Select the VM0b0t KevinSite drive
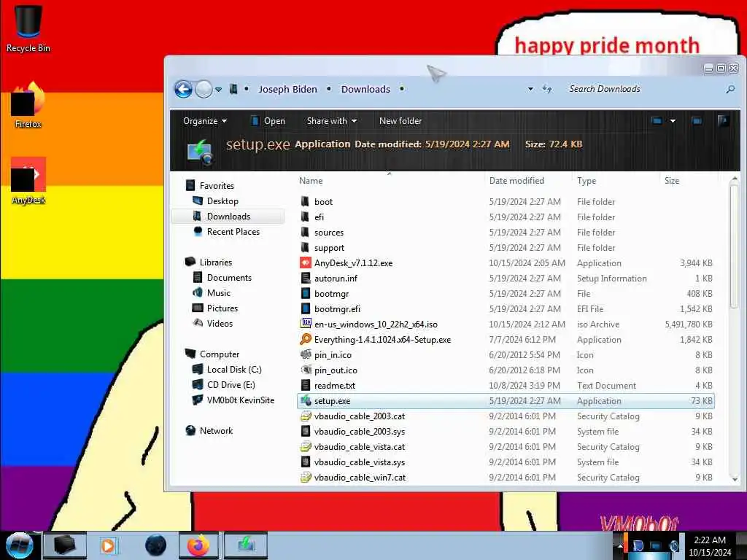747x560 pixels. (x=240, y=400)
